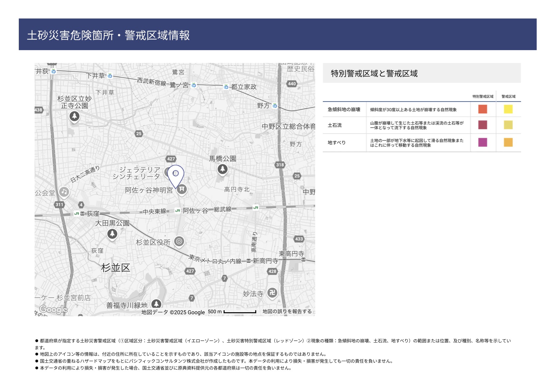Screen dimensions: 555x392
Task: Click the 鷺ノ宮 station icon
Action: pos(194,85)
